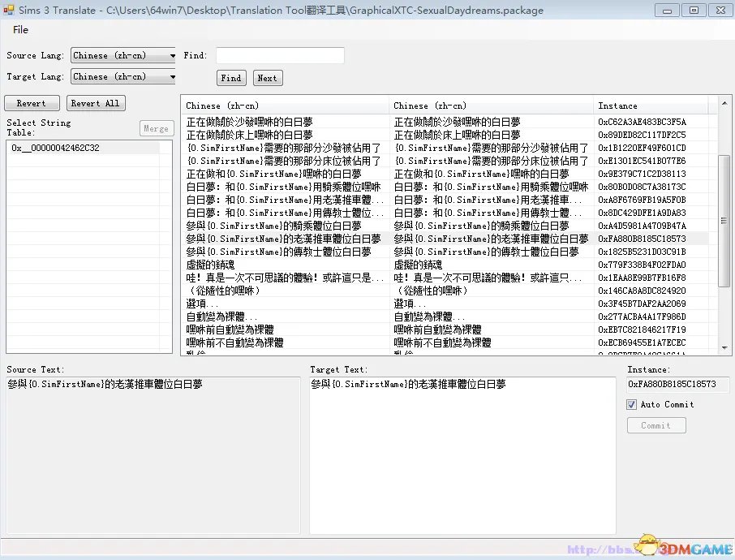Click the Merge button
Screen dimensions: 735x560
(x=156, y=127)
